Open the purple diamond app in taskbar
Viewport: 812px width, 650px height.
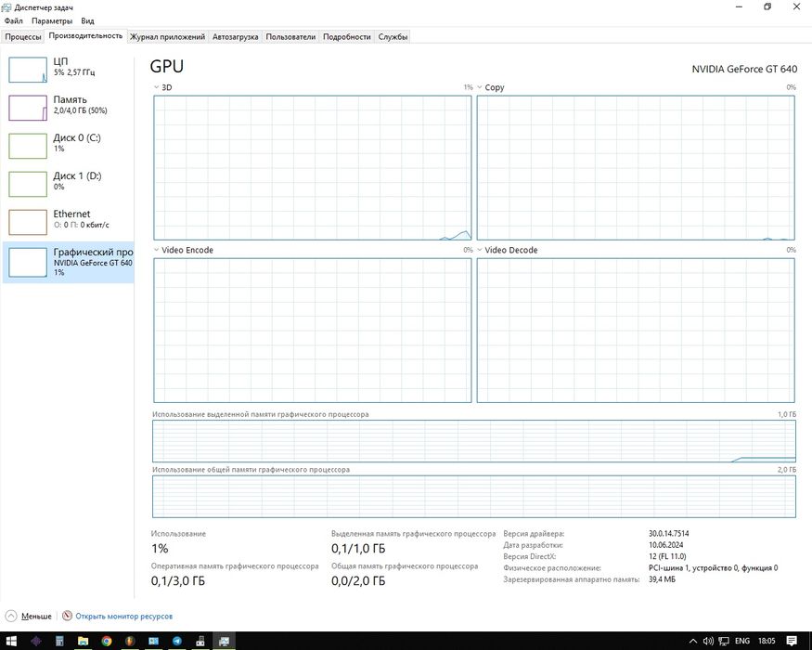(x=36, y=641)
